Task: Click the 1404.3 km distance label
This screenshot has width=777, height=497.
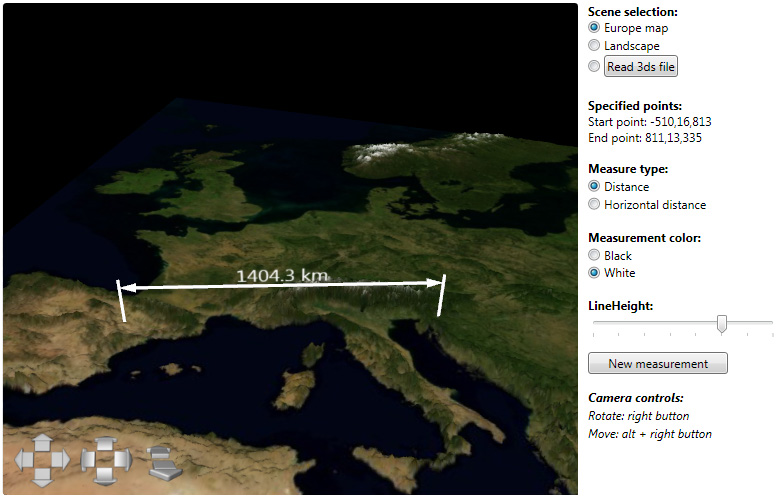Action: [x=282, y=276]
